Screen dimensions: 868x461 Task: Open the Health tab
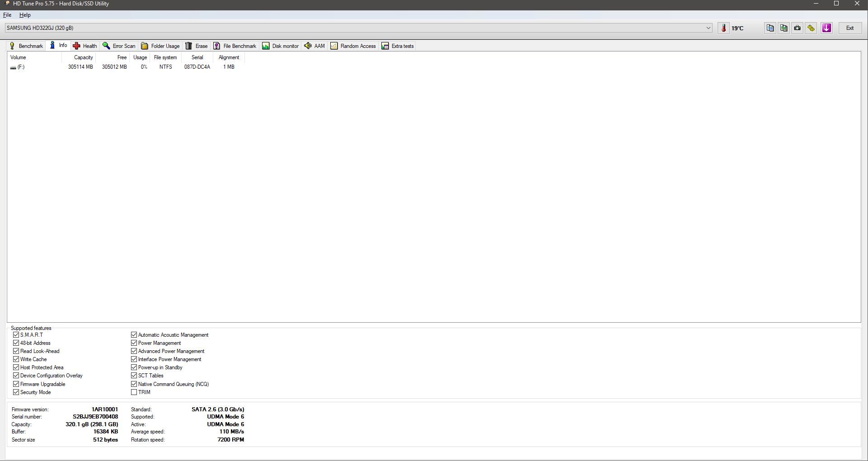[84, 46]
